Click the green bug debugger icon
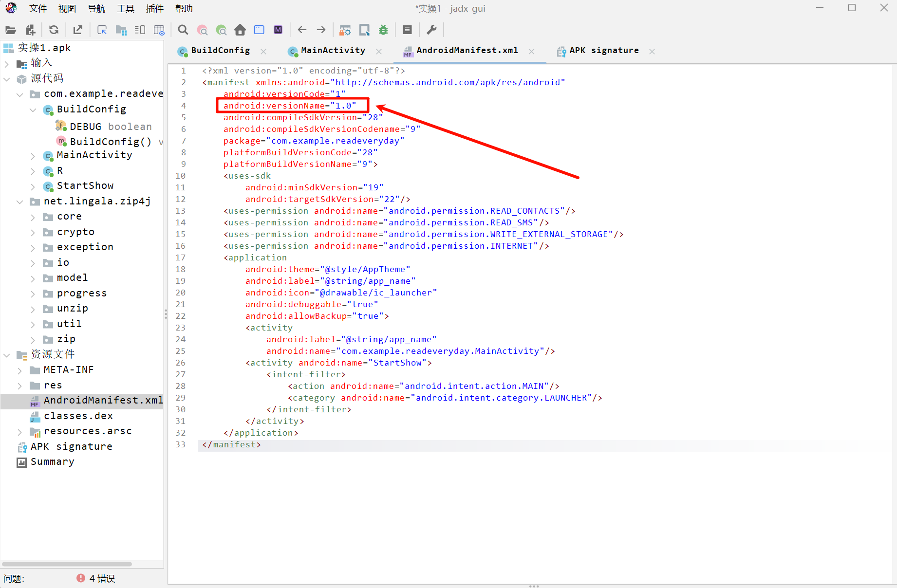 coord(383,30)
